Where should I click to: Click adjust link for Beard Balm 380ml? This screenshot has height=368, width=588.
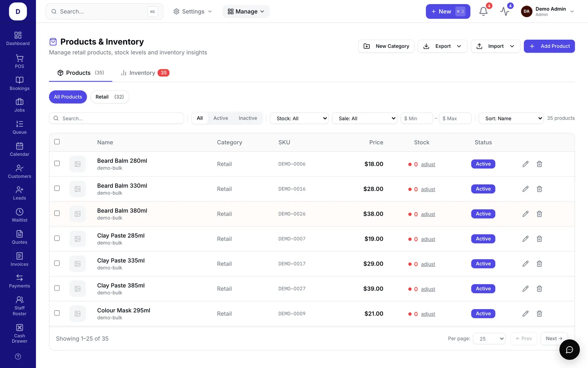[x=428, y=214]
